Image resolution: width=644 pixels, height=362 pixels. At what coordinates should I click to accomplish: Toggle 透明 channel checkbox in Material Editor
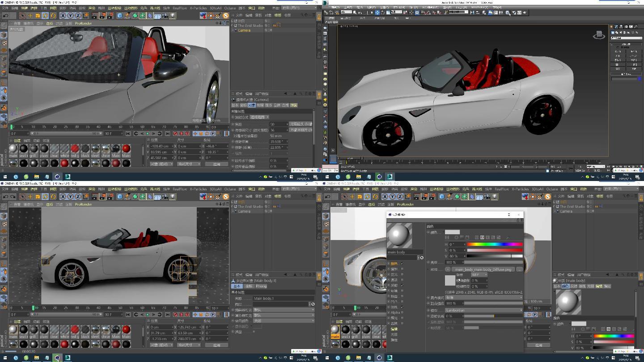[402, 280]
